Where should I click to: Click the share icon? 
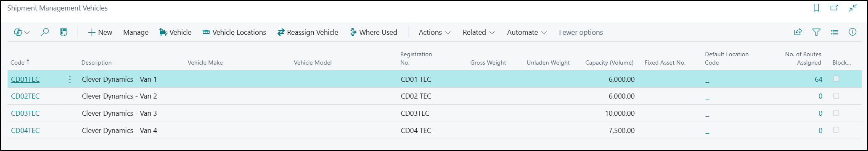point(798,32)
